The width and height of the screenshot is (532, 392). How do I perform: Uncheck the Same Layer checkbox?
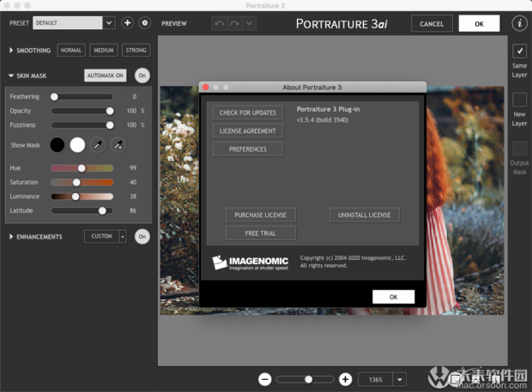pyautogui.click(x=519, y=51)
